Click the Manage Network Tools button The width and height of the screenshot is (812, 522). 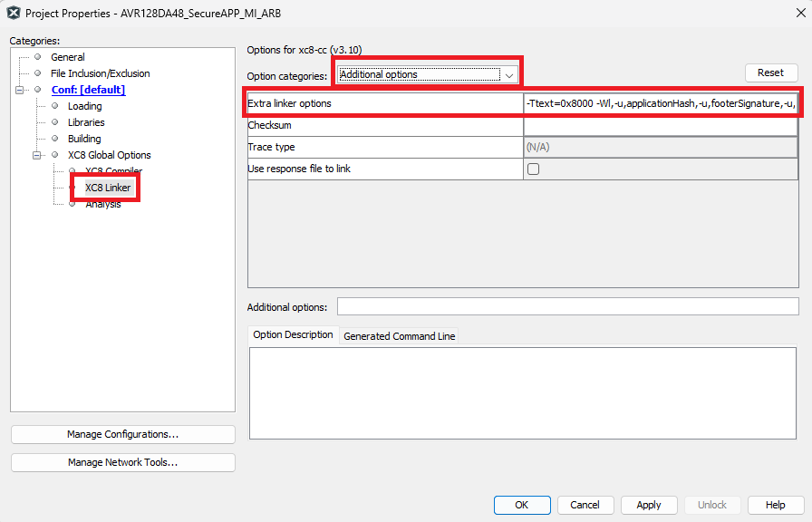point(122,463)
